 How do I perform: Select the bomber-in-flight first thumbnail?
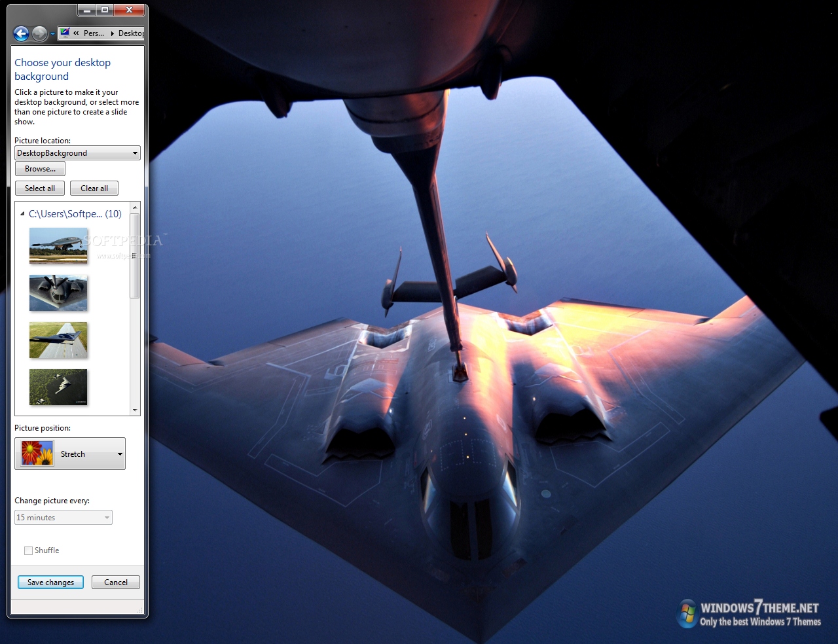point(58,245)
